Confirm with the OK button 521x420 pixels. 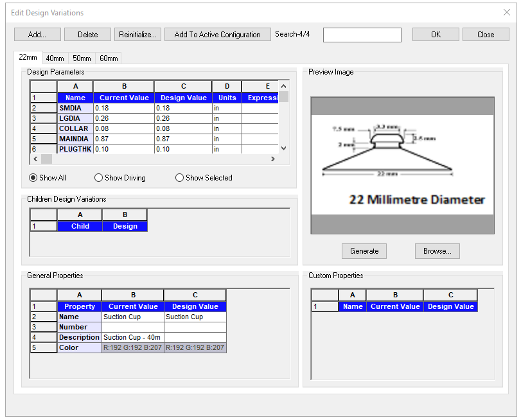tap(436, 35)
